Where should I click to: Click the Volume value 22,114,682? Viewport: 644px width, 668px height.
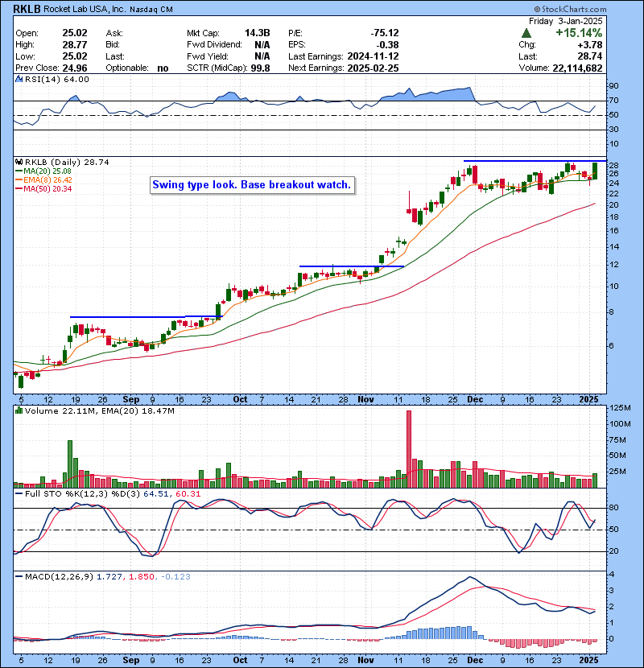(x=577, y=68)
